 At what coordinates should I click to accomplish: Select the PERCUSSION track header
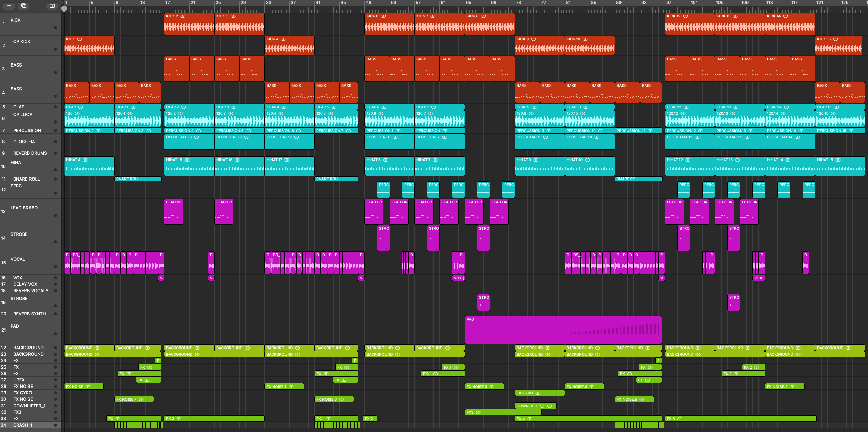(x=31, y=130)
